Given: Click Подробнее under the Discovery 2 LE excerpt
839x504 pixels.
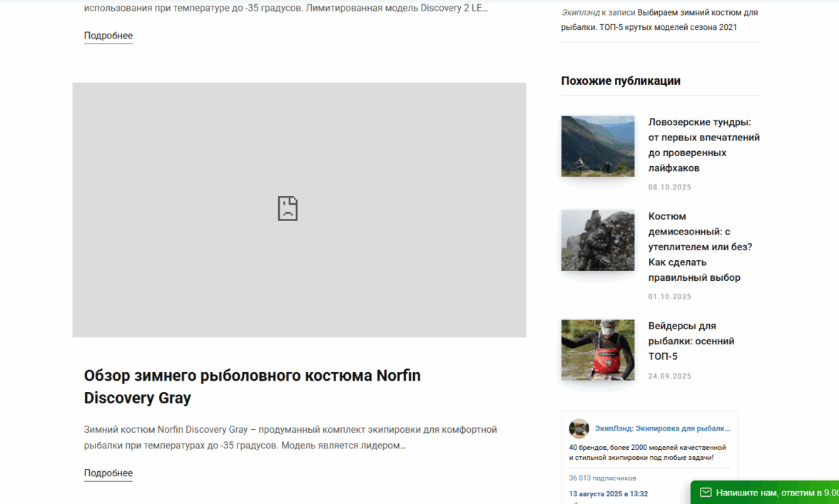Looking at the screenshot, I should pos(108,36).
